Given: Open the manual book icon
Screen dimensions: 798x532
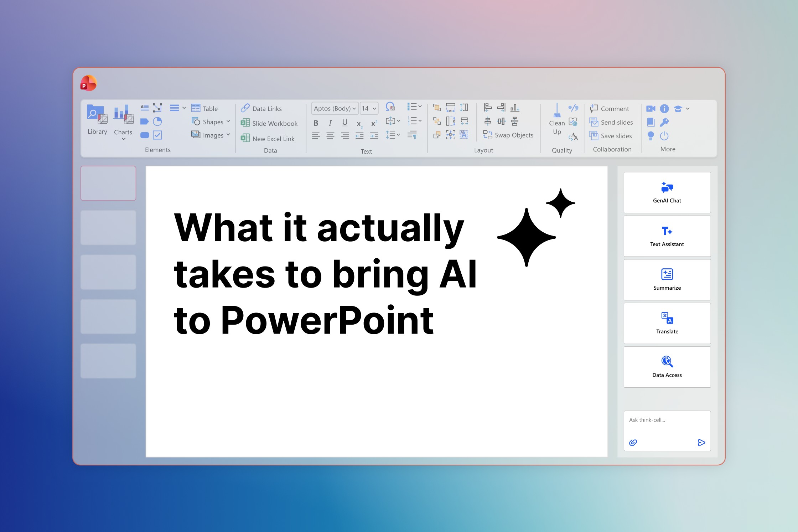Looking at the screenshot, I should [651, 122].
